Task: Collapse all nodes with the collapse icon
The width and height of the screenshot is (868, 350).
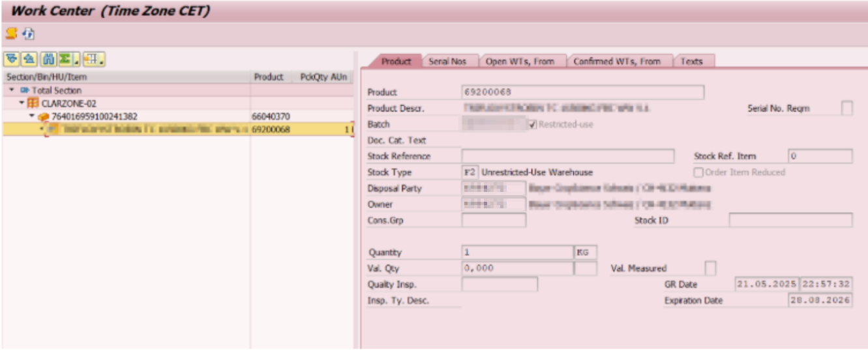Action: pyautogui.click(x=29, y=60)
